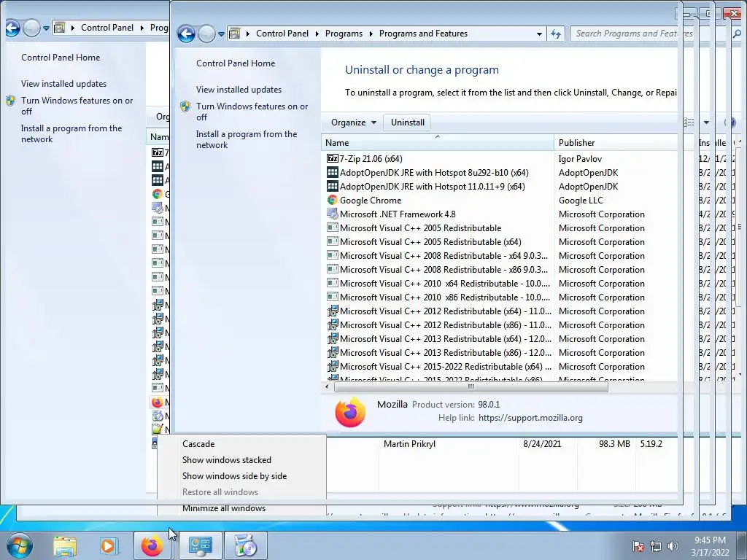Click Install a program from the network in the front window

(247, 139)
